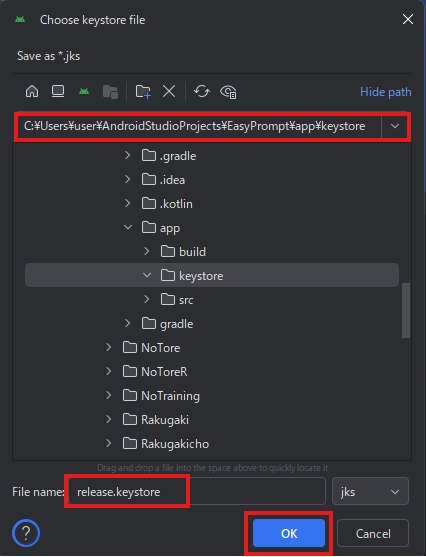
Task: Select the gradle folder without leading dot
Action: (212, 324)
